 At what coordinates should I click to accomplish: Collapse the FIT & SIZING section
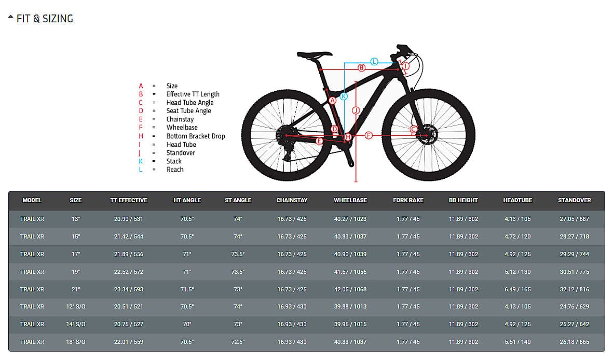pos(11,19)
